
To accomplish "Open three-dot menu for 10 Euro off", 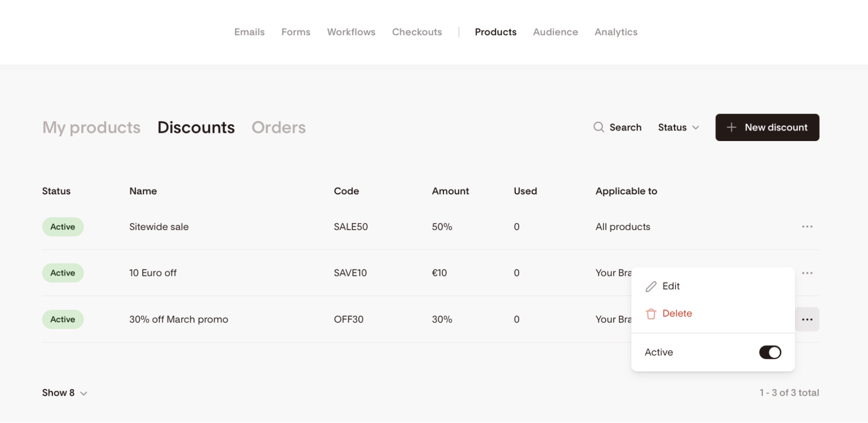I will (807, 273).
